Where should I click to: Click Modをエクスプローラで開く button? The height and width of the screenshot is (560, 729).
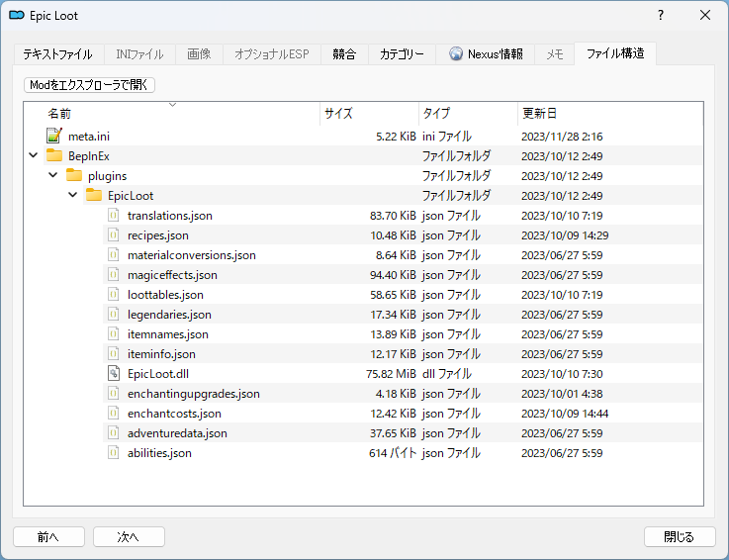coord(89,85)
